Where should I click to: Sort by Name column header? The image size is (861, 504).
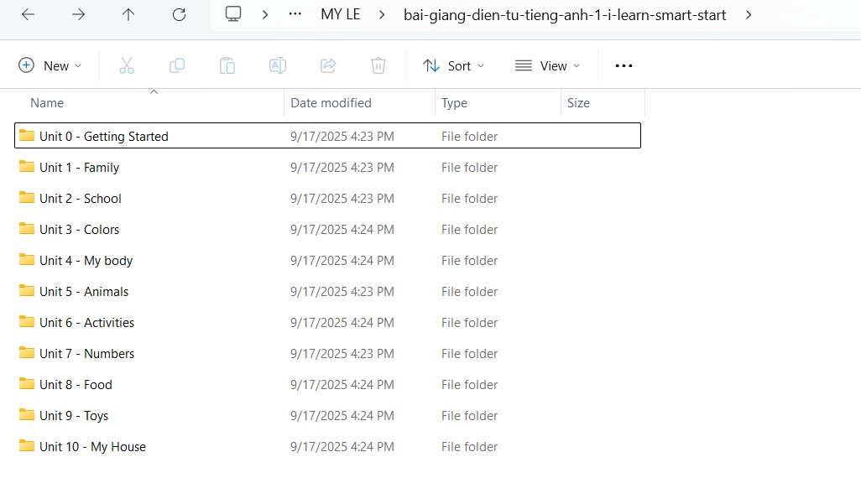47,103
